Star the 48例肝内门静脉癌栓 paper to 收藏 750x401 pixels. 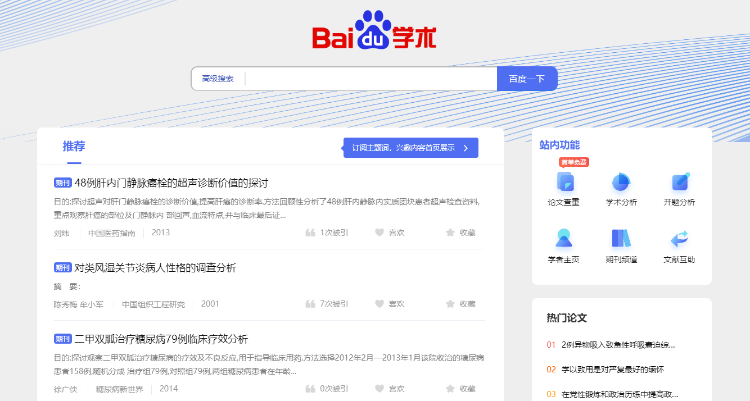point(450,233)
